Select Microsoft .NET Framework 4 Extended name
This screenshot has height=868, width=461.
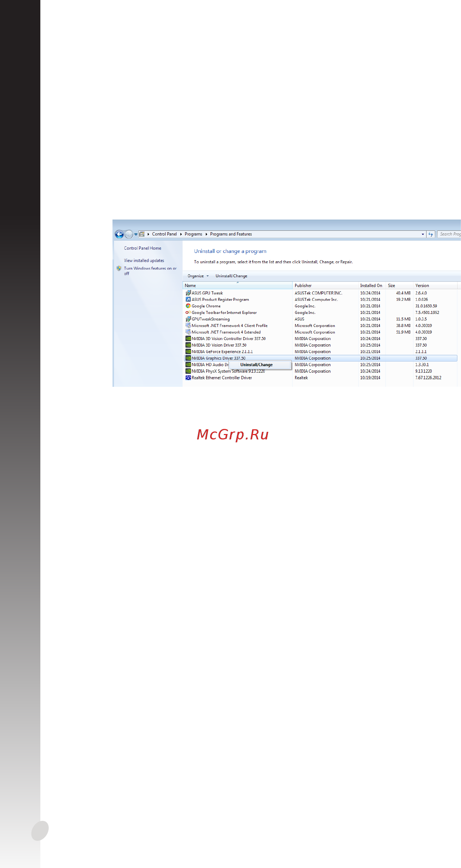(226, 332)
